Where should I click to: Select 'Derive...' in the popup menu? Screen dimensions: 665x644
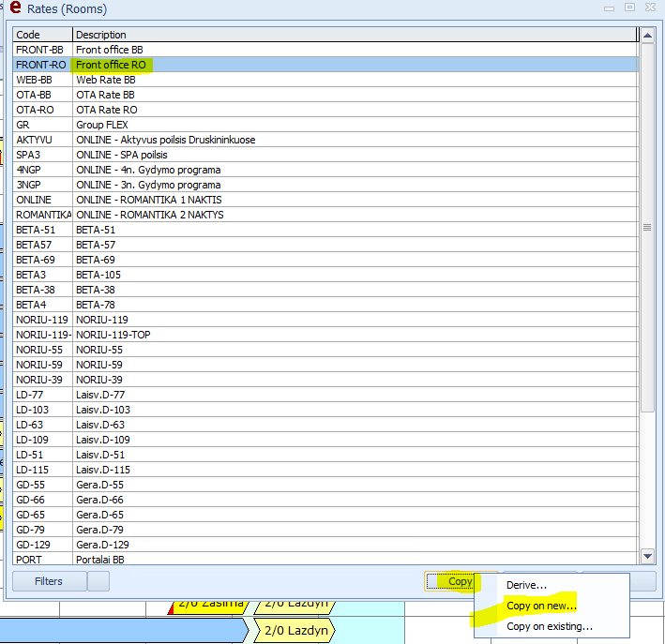pyautogui.click(x=526, y=585)
